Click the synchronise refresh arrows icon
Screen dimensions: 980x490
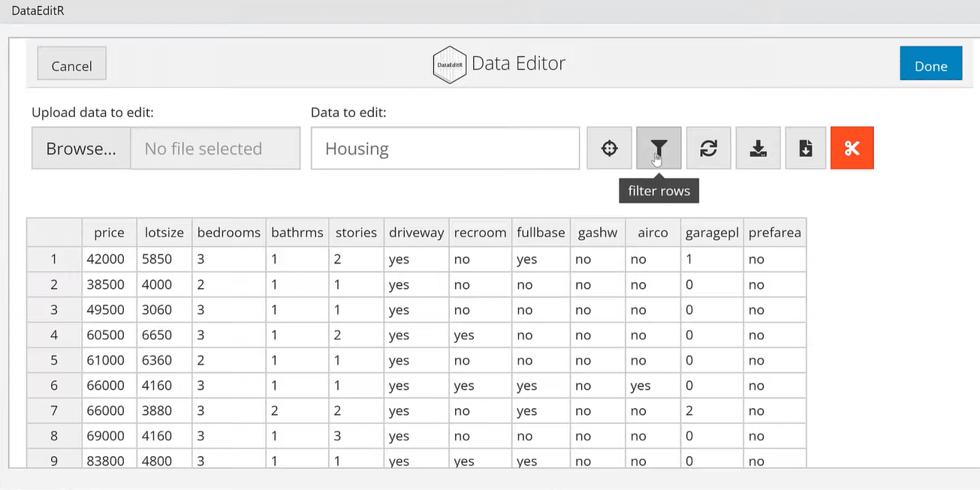[x=708, y=148]
